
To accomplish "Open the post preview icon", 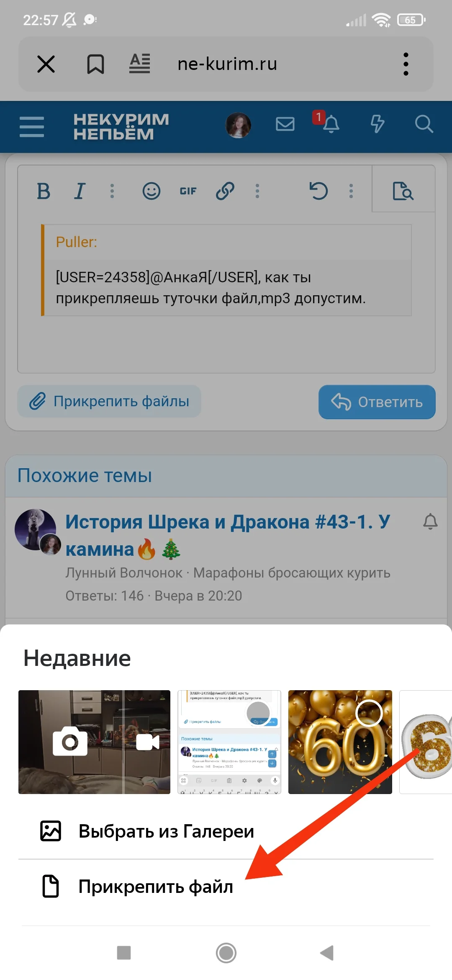I will point(403,191).
